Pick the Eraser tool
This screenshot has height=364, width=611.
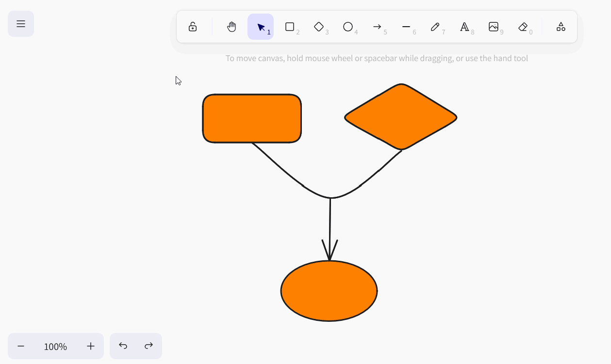tap(523, 27)
